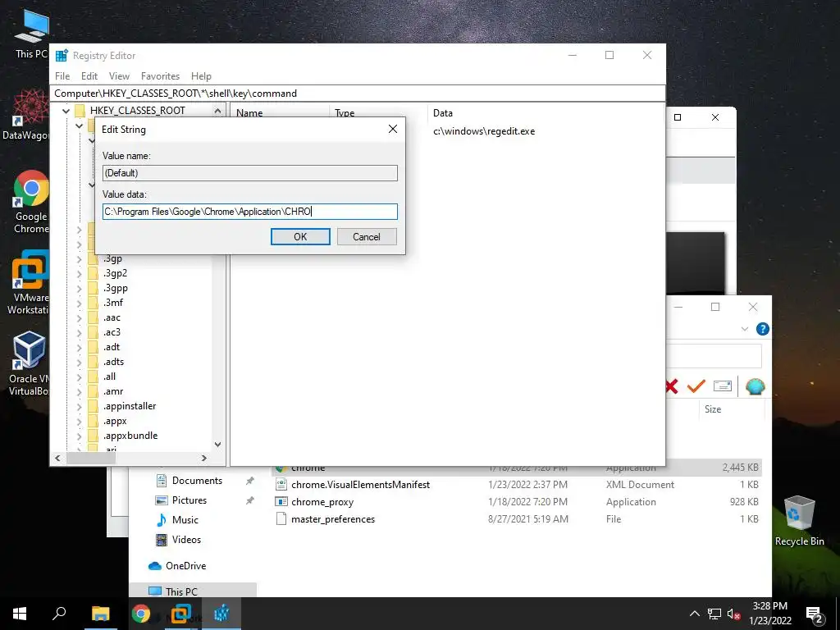Click the Value data text field

pyautogui.click(x=249, y=212)
